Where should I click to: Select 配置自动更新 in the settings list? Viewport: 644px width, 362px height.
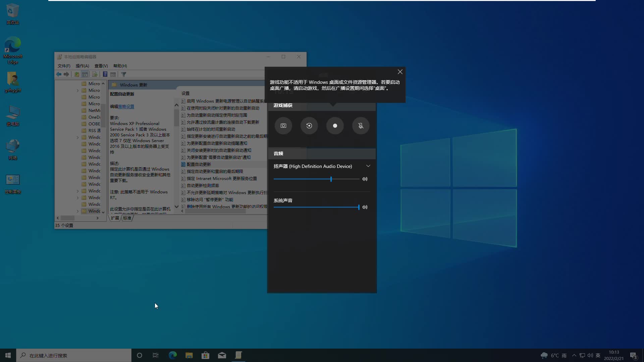(x=199, y=164)
